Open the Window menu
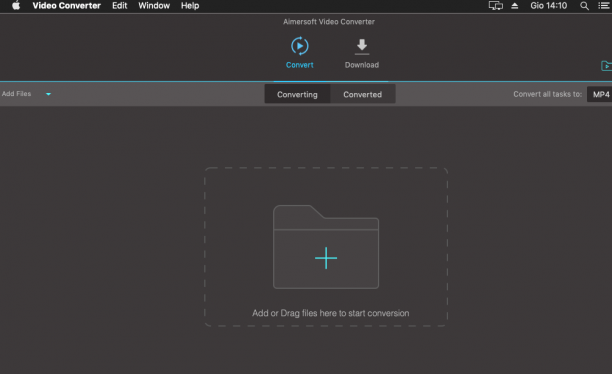The width and height of the screenshot is (612, 374). pos(154,5)
